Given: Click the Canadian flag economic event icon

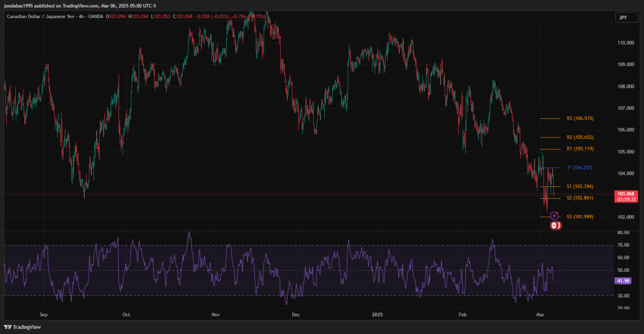Looking at the screenshot, I should 555,225.
